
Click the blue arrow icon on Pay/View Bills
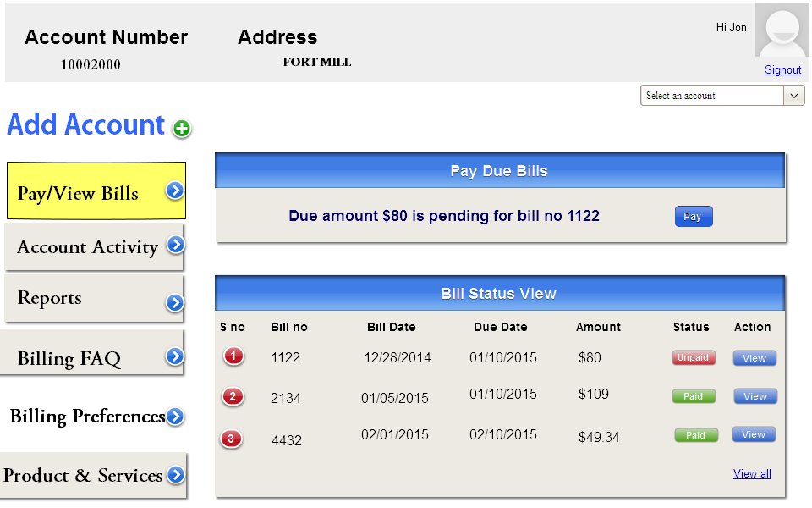click(x=175, y=191)
